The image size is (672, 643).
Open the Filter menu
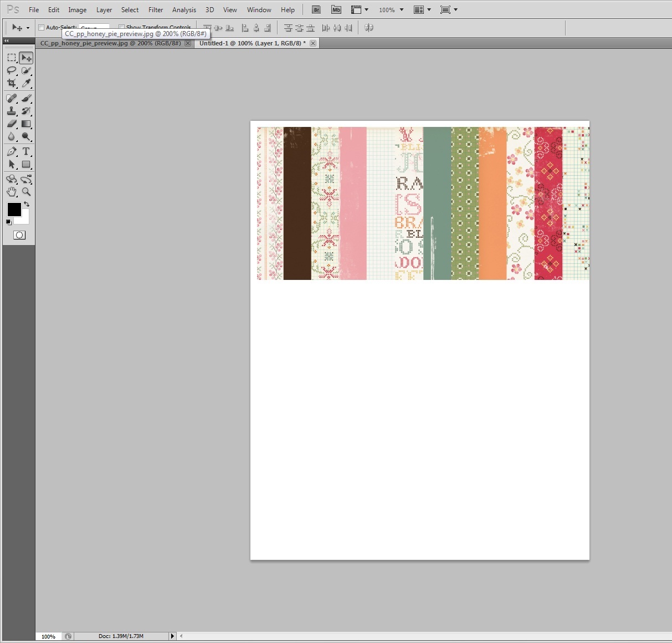click(x=156, y=9)
